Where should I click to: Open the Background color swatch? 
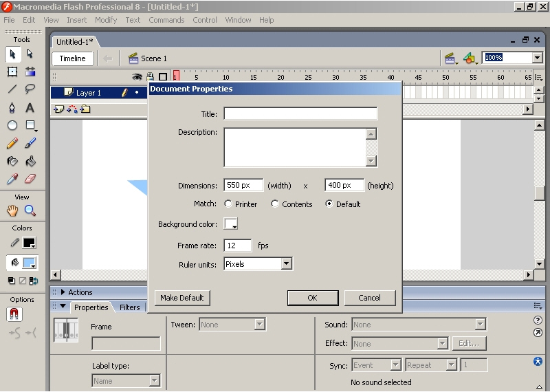(x=231, y=224)
